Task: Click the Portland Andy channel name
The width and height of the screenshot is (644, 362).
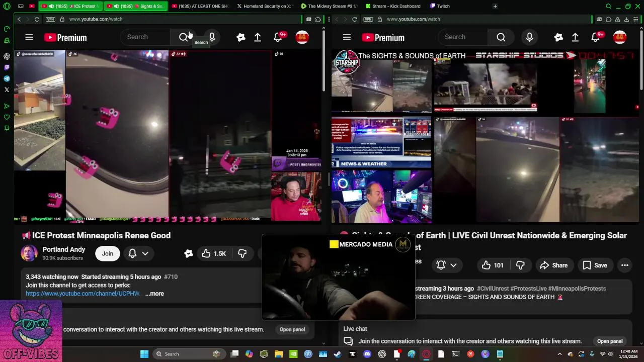Action: [x=64, y=249]
